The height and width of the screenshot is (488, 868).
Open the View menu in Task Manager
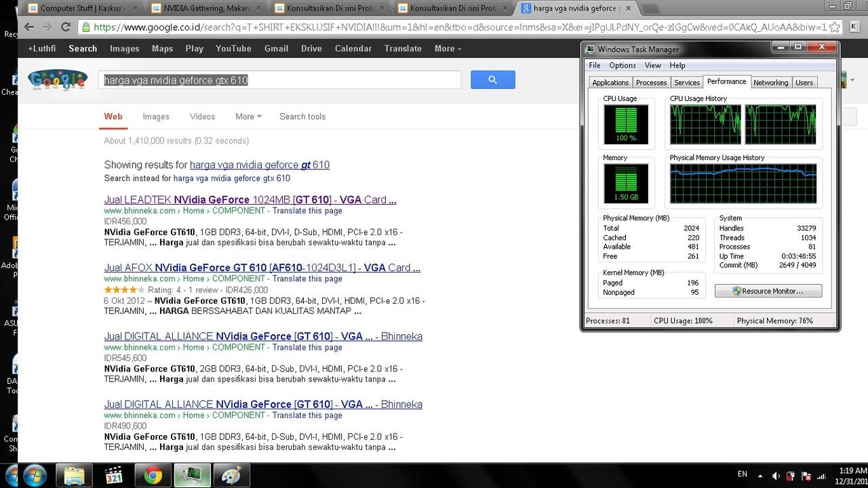click(x=653, y=66)
